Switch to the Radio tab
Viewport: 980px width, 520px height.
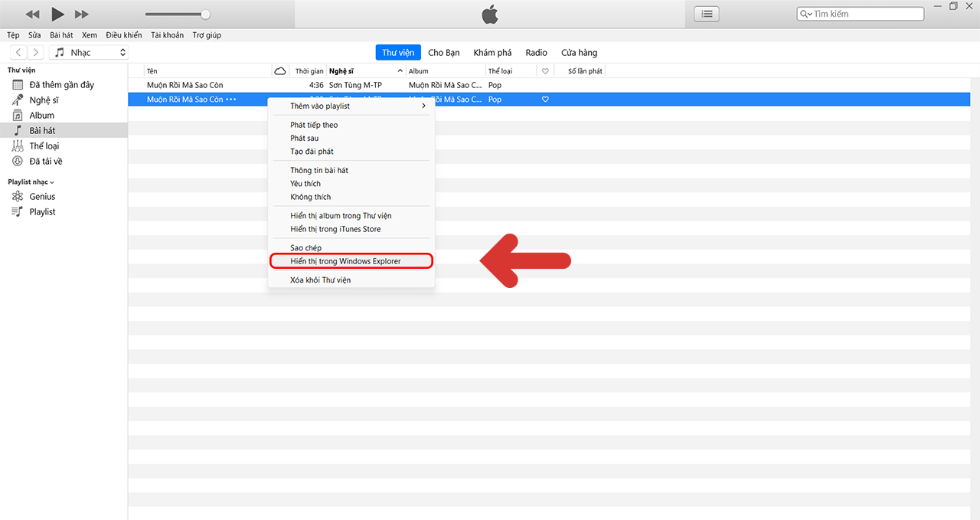pyautogui.click(x=537, y=53)
